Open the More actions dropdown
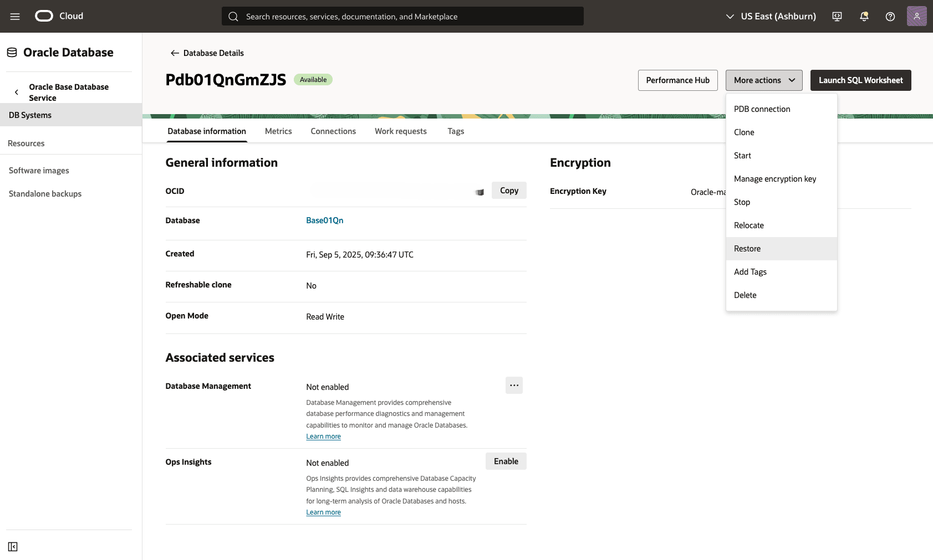Image resolution: width=933 pixels, height=560 pixels. pos(763,80)
